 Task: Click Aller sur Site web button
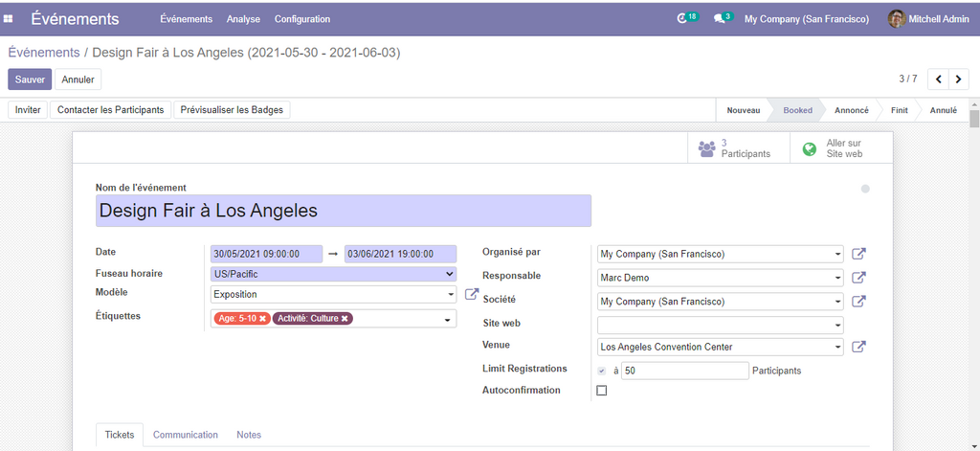click(x=841, y=148)
